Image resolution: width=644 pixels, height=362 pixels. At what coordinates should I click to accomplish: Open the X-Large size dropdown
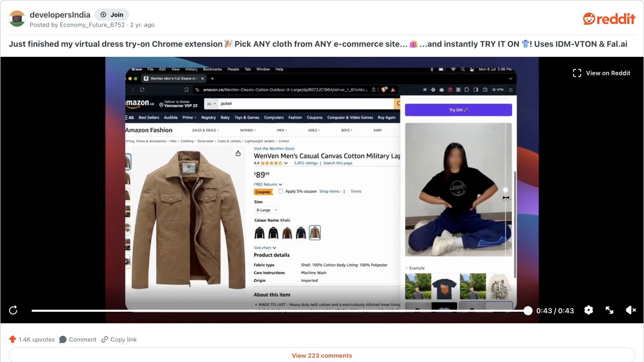(266, 210)
